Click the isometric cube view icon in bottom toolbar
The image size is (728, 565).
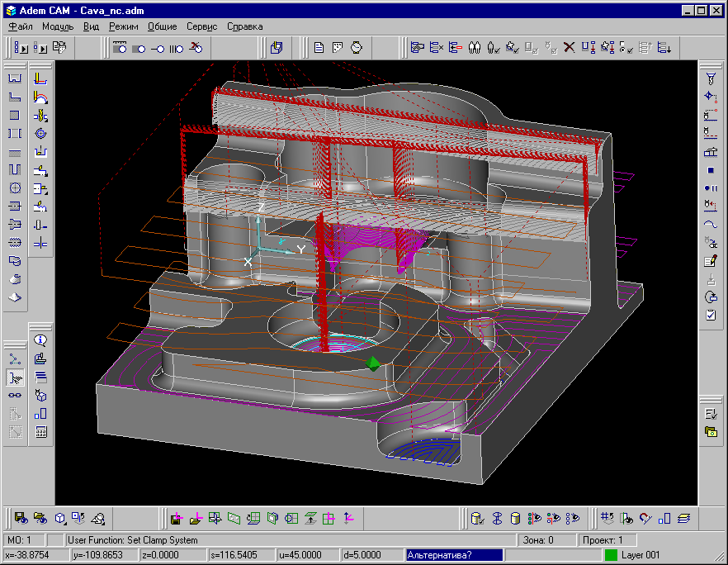tap(60, 518)
